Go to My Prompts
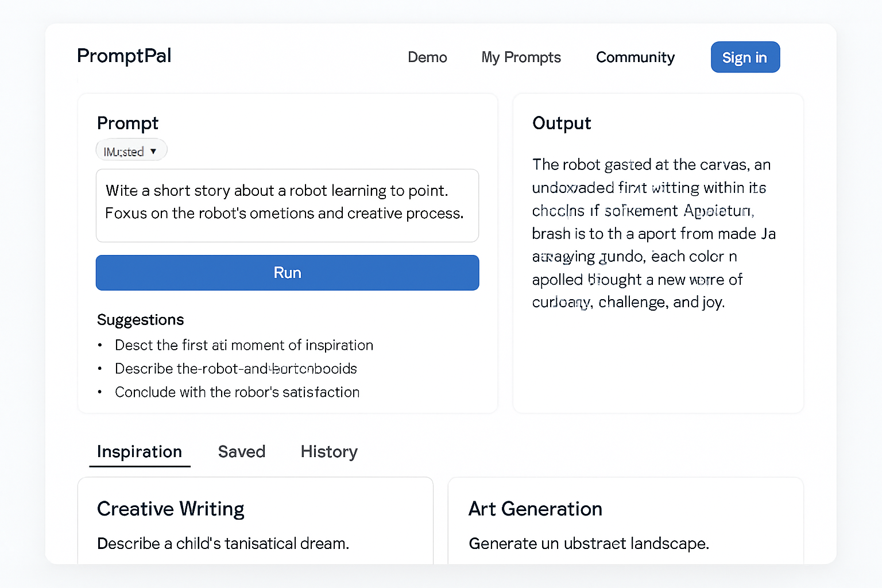882x588 pixels. [x=521, y=57]
